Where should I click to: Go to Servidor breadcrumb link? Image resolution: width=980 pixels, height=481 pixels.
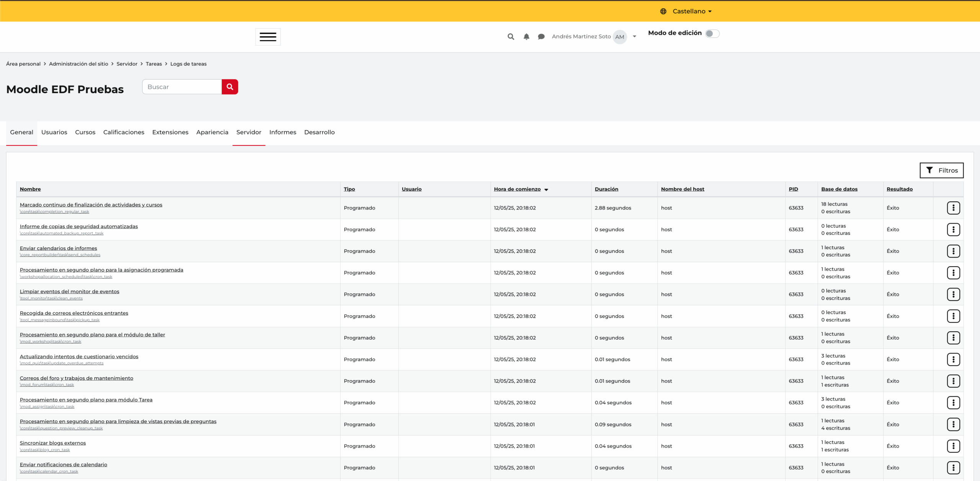click(x=127, y=64)
